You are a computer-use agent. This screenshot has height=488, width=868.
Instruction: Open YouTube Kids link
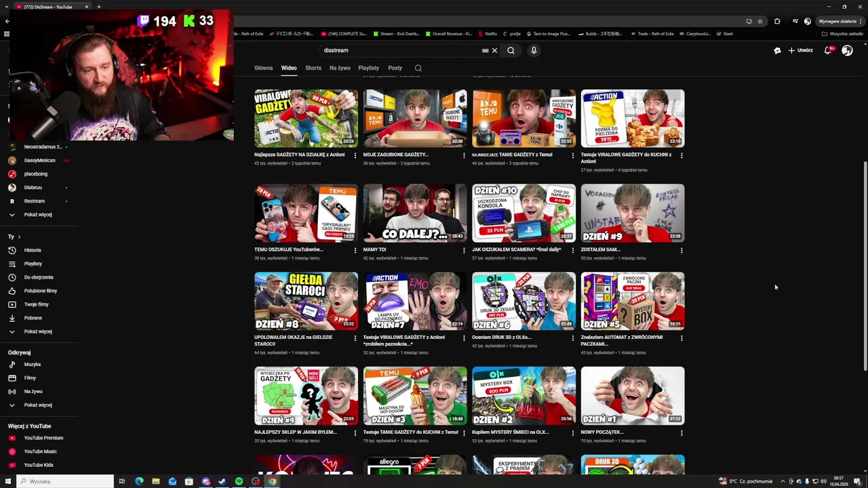(x=39, y=465)
